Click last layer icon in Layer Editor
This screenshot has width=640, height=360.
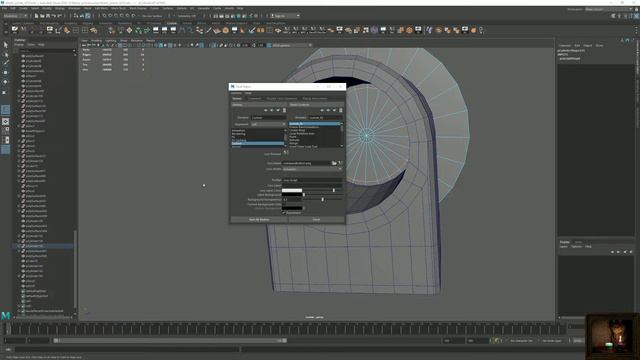point(631,252)
